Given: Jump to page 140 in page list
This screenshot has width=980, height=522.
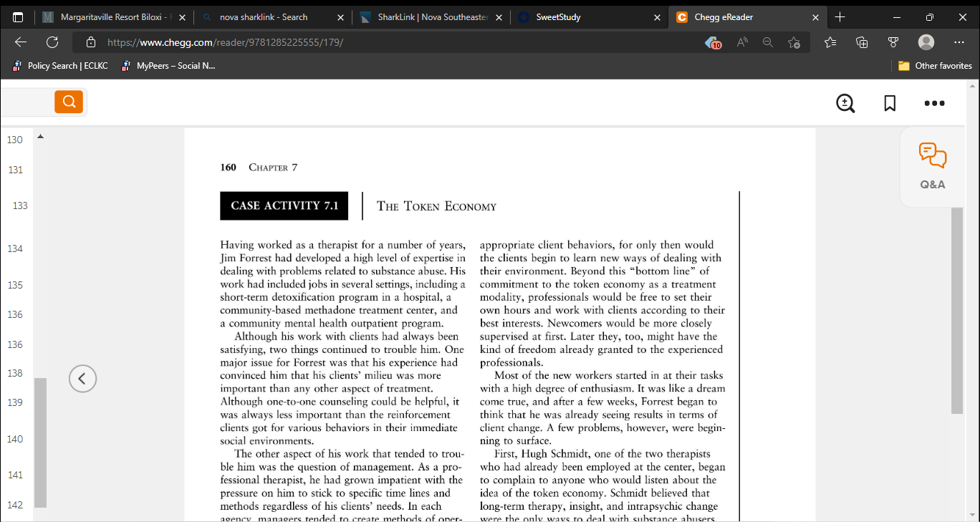Looking at the screenshot, I should [x=15, y=439].
